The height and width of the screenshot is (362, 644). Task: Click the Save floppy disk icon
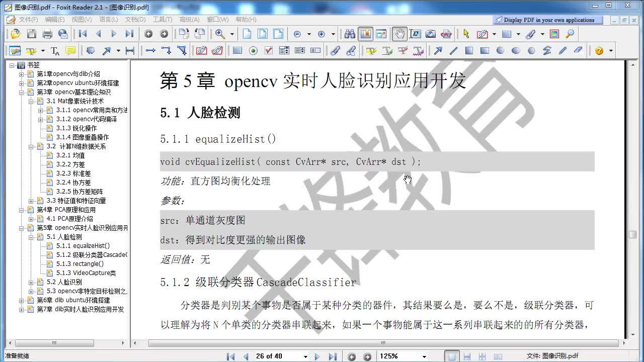click(x=31, y=34)
